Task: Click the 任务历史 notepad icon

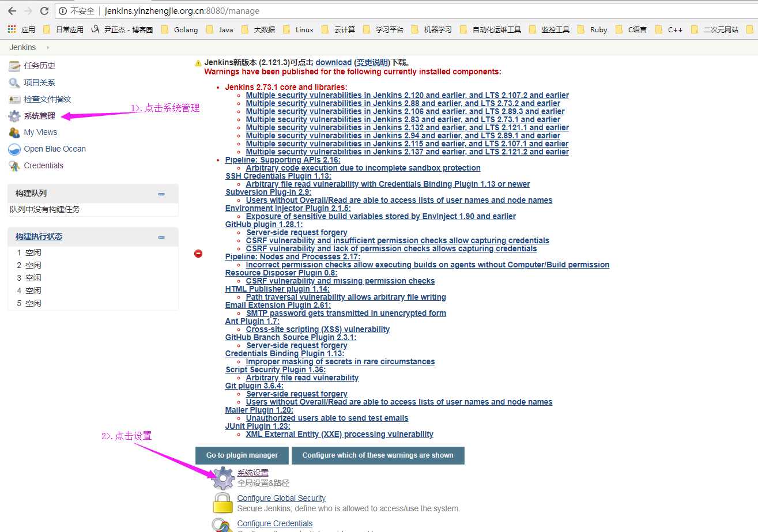Action: [14, 66]
